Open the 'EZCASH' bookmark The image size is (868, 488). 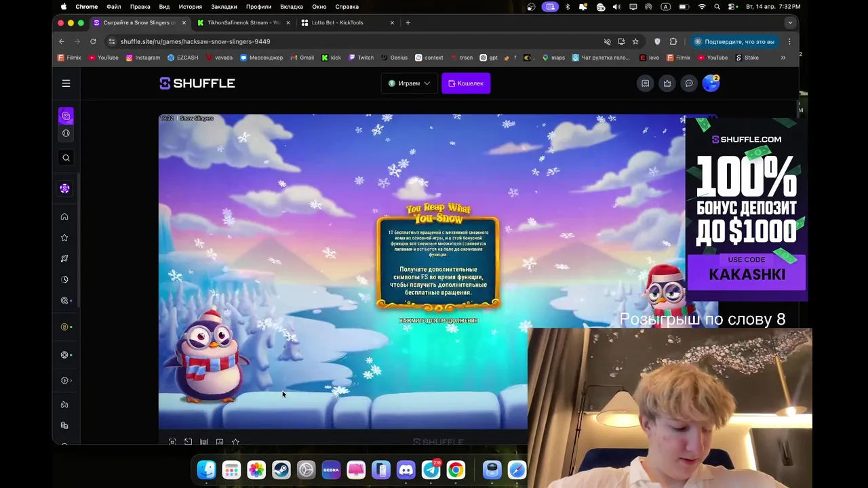[183, 58]
